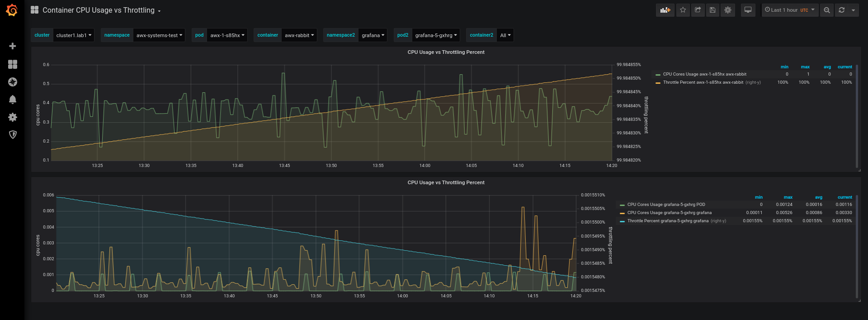Open the Alerting bell icon
Image resolution: width=868 pixels, height=320 pixels.
click(x=13, y=100)
